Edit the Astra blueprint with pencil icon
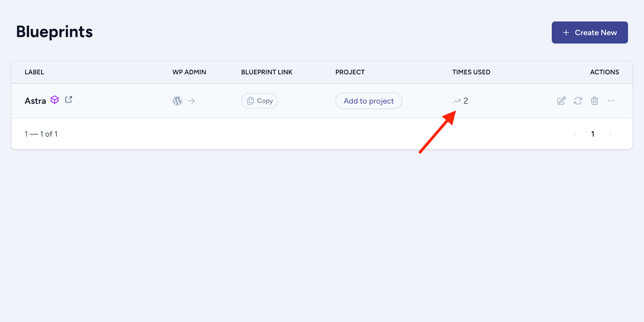 (x=561, y=101)
